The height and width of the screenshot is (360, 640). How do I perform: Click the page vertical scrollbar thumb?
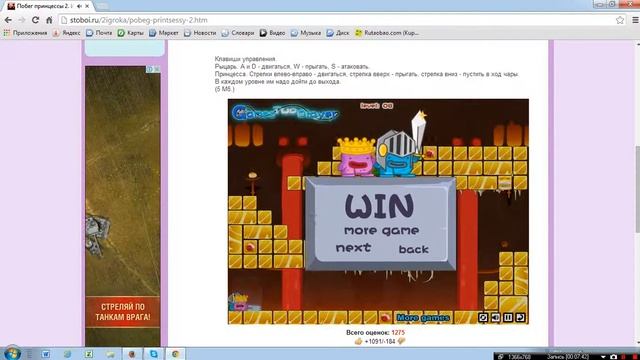pyautogui.click(x=637, y=190)
